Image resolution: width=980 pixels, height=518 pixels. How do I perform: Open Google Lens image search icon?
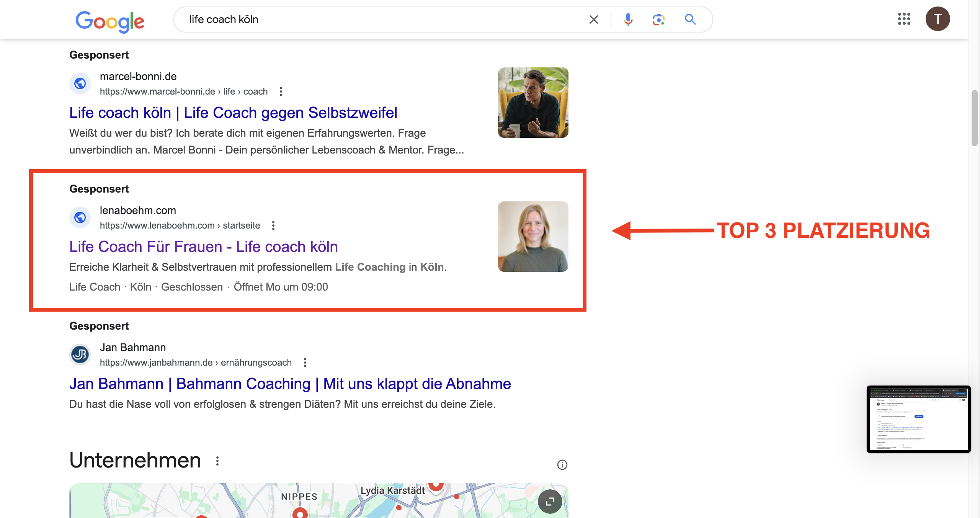pos(658,20)
